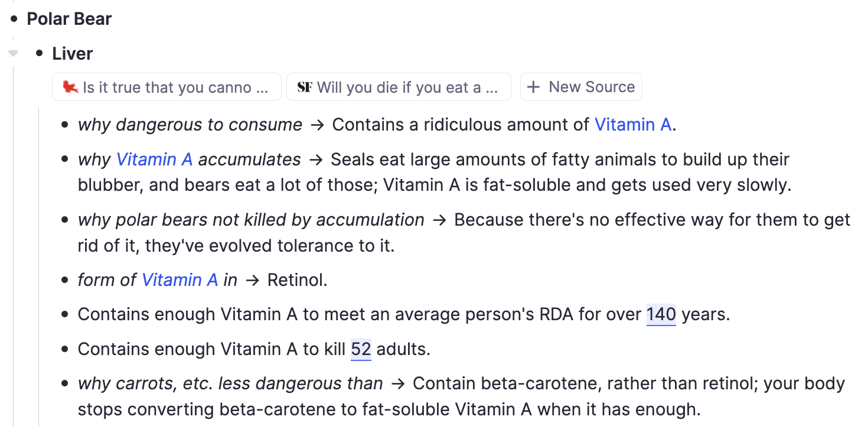Viewport: 868px width, 436px height.
Task: Follow the Vitamin A link in 'form of' line
Action: (x=180, y=279)
